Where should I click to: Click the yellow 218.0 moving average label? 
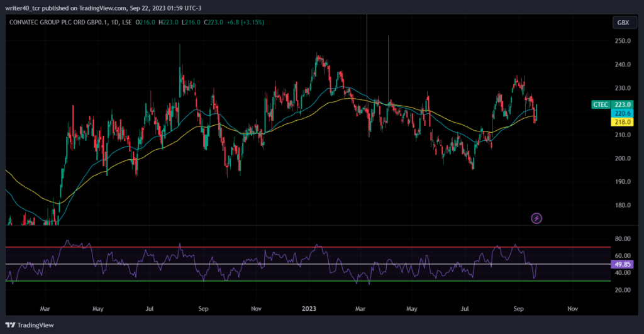coord(622,121)
